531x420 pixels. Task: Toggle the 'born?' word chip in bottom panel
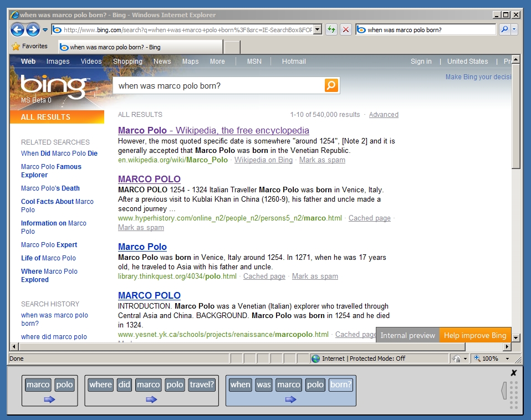point(340,385)
